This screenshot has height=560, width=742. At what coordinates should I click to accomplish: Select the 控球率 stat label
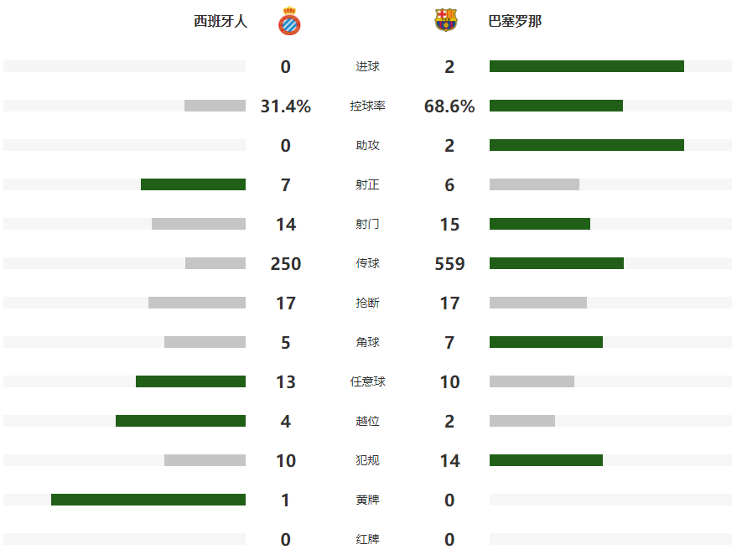click(x=367, y=106)
